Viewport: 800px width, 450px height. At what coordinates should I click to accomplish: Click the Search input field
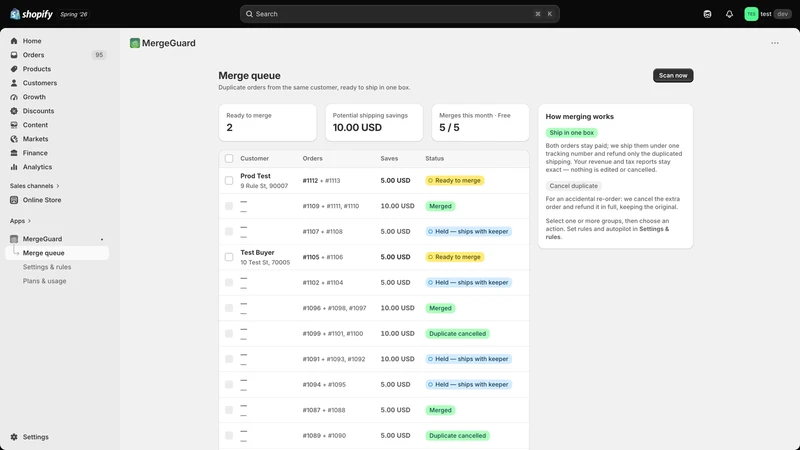[x=399, y=14]
